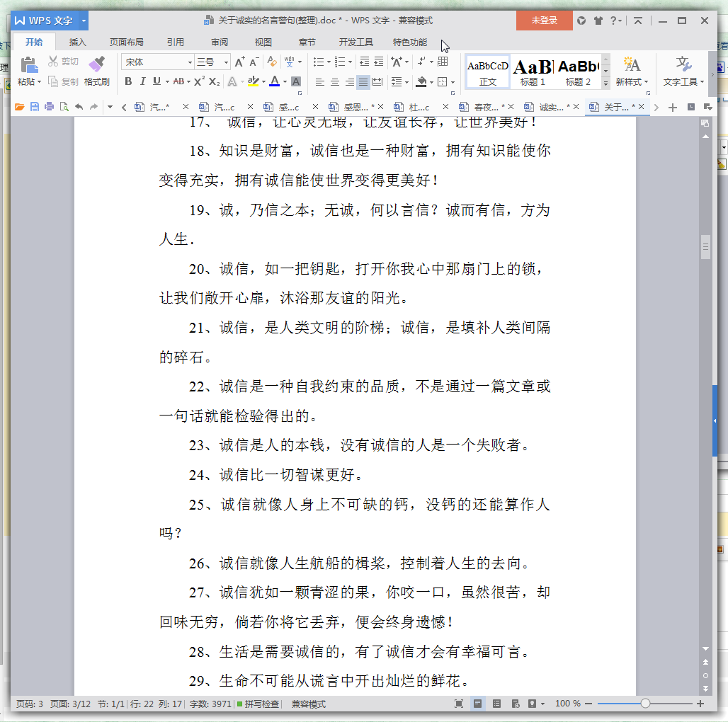Decrease font size with A- icon
The height and width of the screenshot is (722, 728).
[254, 62]
